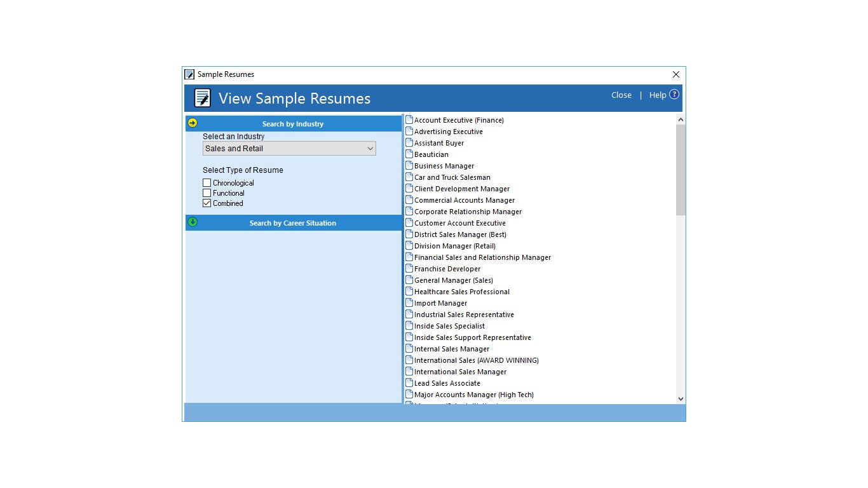This screenshot has width=868, height=488.
Task: Click the Help question mark icon
Action: point(674,95)
